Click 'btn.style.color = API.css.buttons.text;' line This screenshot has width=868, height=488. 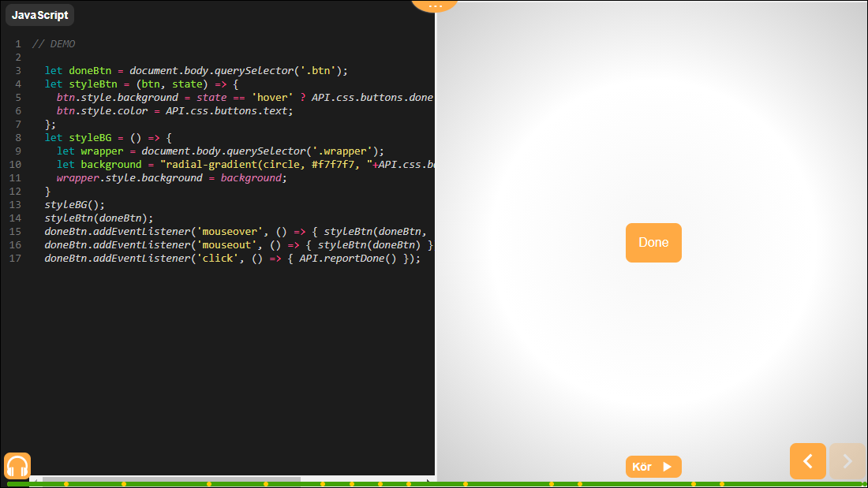[174, 110]
